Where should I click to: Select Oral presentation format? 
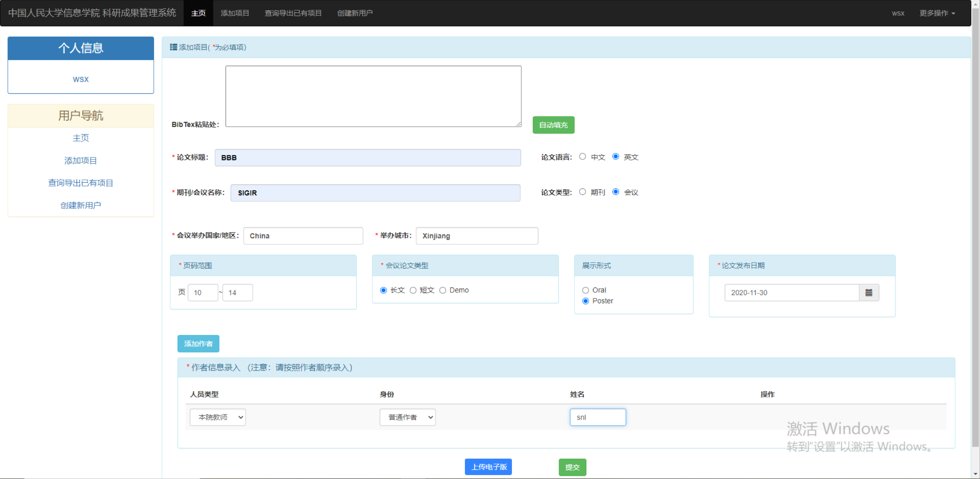click(x=586, y=290)
